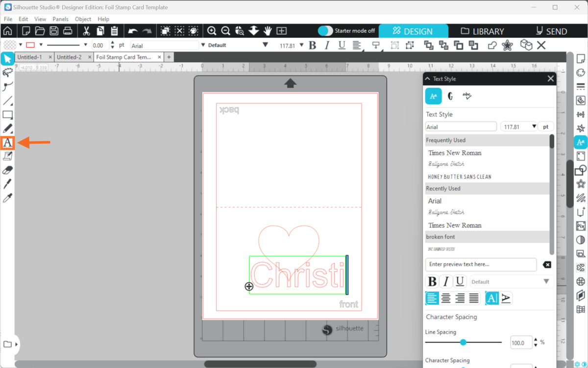Open line color dropdown arrow
Viewport: 588px width, 368px height.
click(x=40, y=45)
